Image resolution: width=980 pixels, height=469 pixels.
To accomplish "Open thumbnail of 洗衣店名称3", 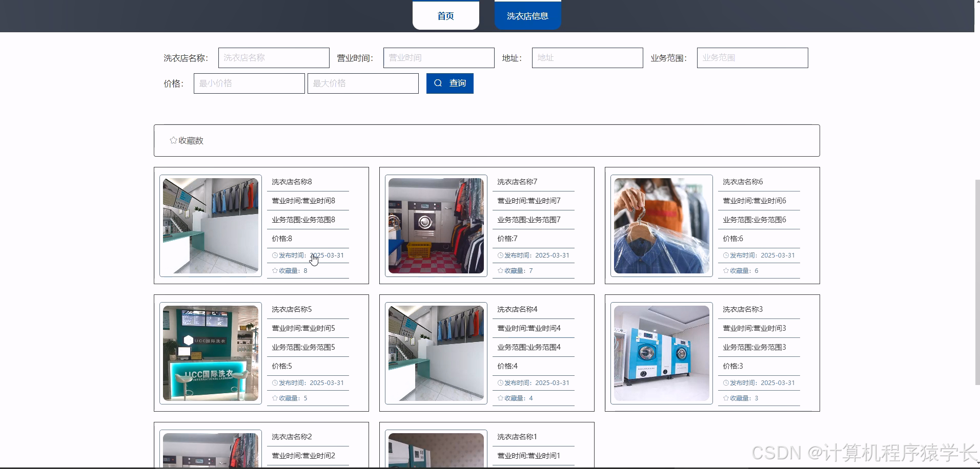I will [662, 353].
